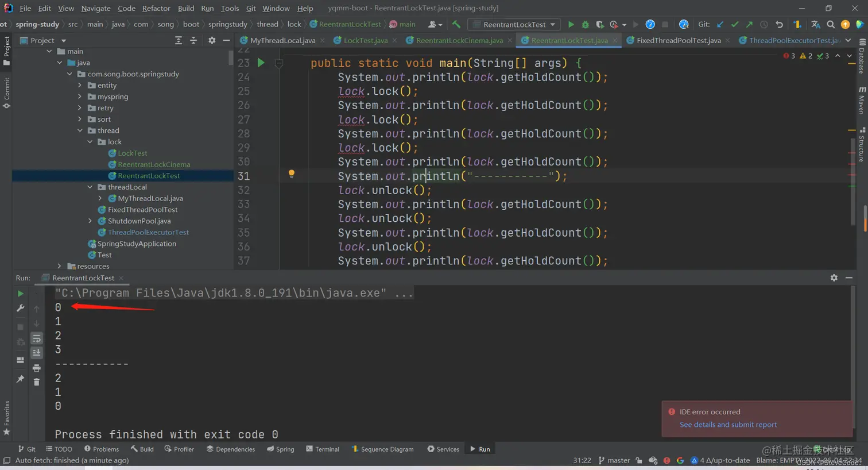Screen dimensions: 868x470
Task: Open the Sequence Diagram tool window
Action: coord(382,449)
